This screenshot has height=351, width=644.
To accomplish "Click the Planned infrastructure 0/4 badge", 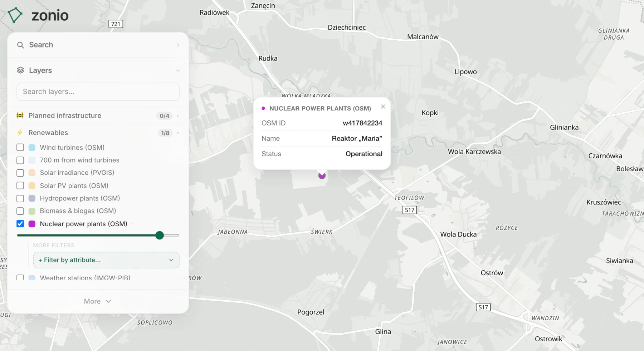I will coord(165,116).
